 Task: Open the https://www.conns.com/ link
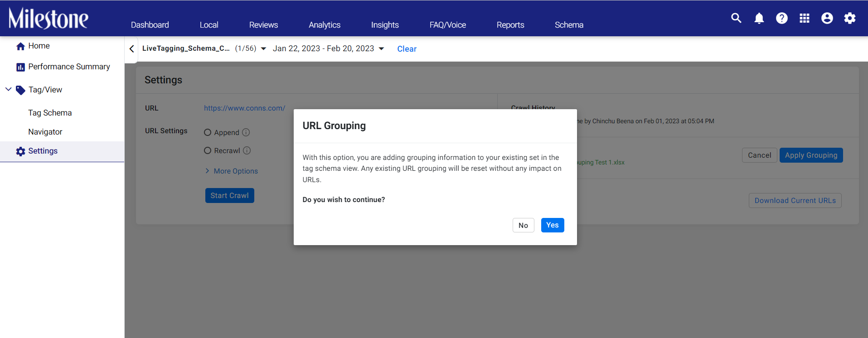pyautogui.click(x=245, y=108)
